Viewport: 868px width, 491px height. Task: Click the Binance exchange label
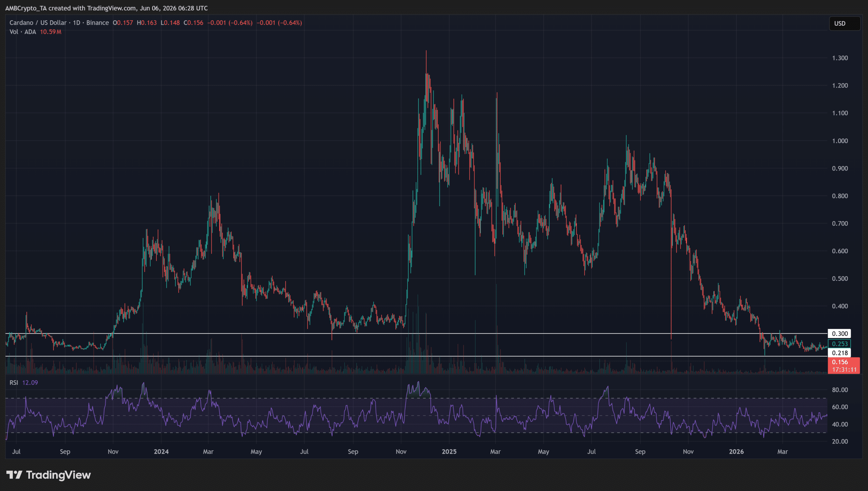tap(98, 23)
